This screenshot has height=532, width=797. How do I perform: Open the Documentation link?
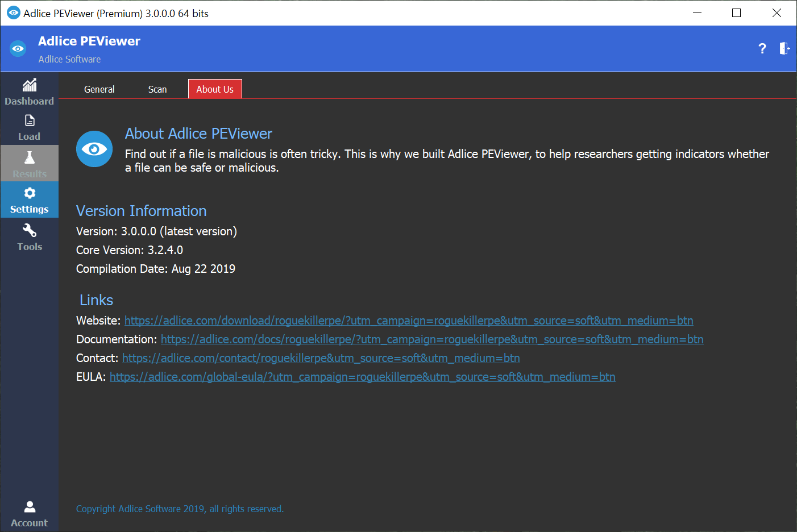point(431,339)
